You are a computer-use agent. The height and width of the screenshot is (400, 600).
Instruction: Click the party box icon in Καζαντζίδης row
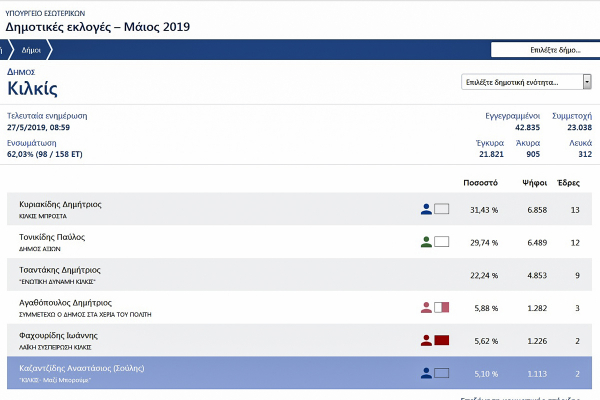[442, 373]
